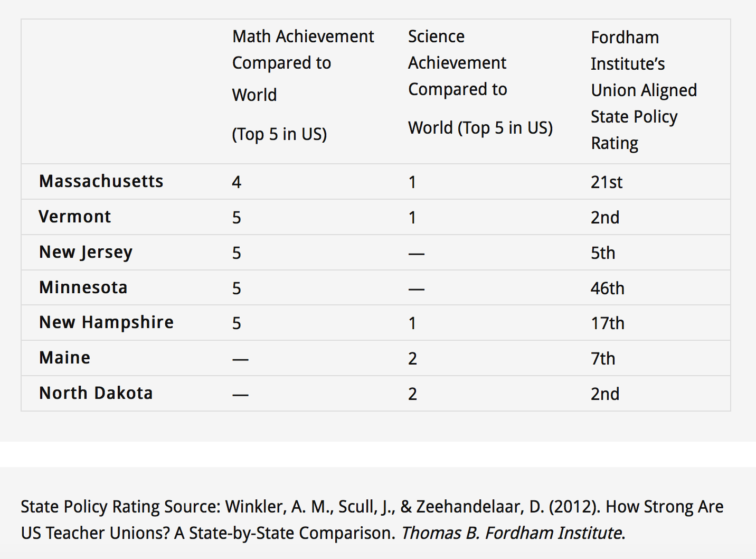Click Massachusetts' math score of 4

coord(237,182)
